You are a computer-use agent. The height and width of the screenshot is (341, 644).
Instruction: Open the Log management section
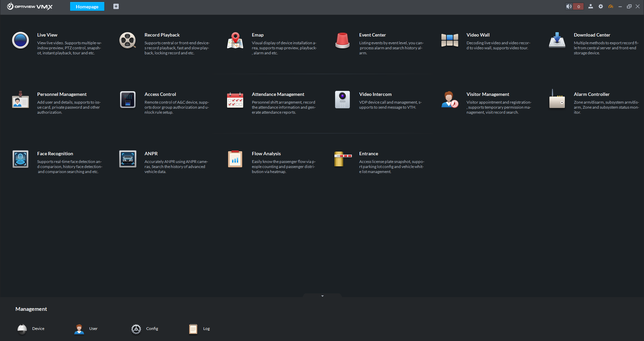[x=199, y=329]
